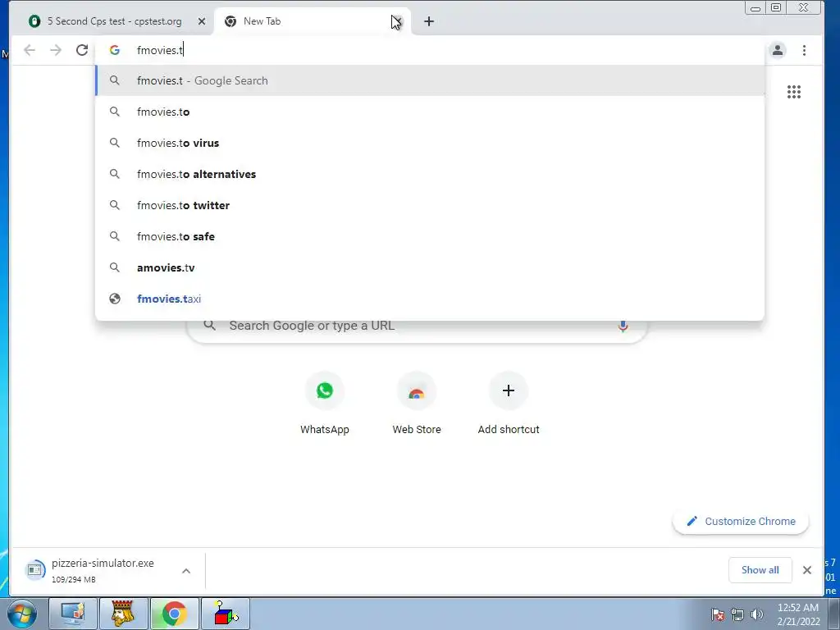840x630 pixels.
Task: Close the 5 Second Cps test tab
Action: pyautogui.click(x=202, y=21)
